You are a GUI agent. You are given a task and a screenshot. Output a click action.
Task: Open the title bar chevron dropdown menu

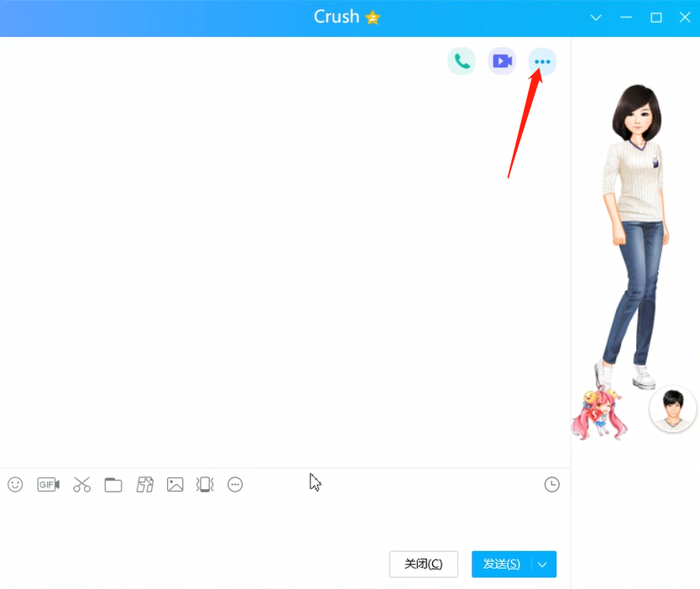click(596, 18)
